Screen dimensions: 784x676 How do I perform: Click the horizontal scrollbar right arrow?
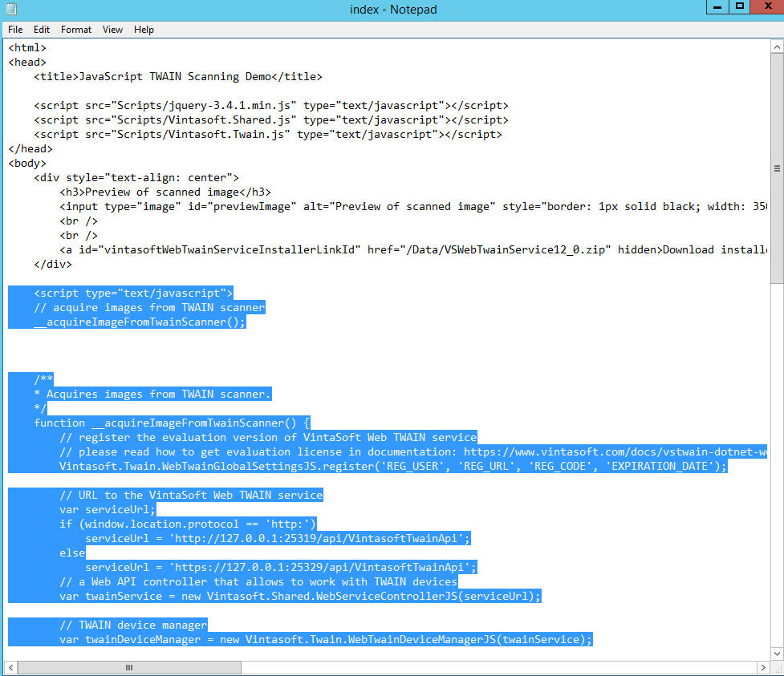tap(763, 667)
